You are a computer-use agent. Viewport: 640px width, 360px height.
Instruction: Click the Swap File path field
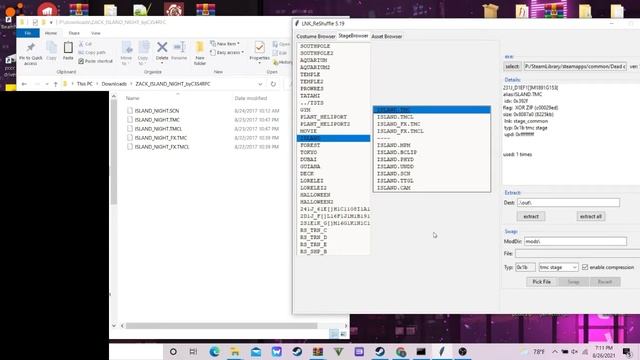coord(578,253)
